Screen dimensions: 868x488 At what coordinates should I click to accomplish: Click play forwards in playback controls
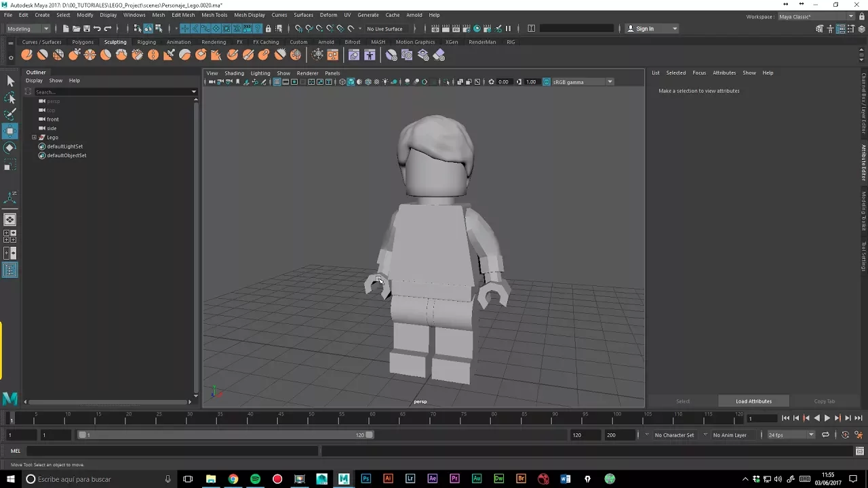(827, 418)
